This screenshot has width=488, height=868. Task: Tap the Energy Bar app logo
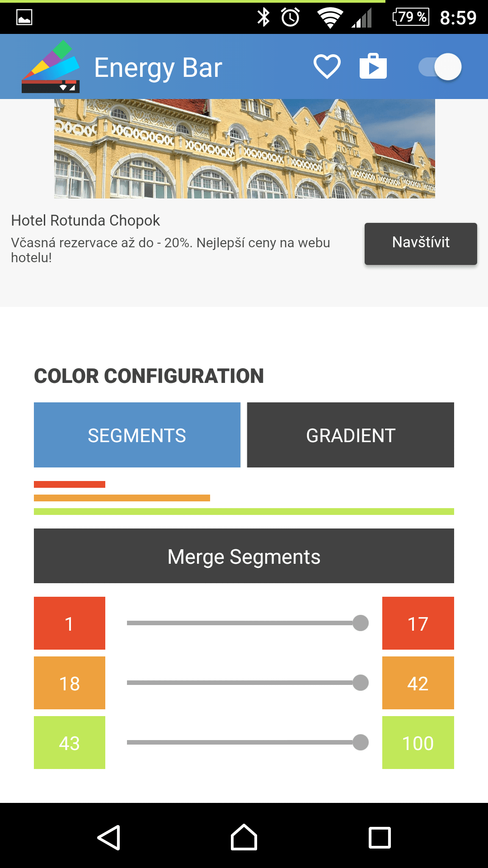tap(51, 66)
